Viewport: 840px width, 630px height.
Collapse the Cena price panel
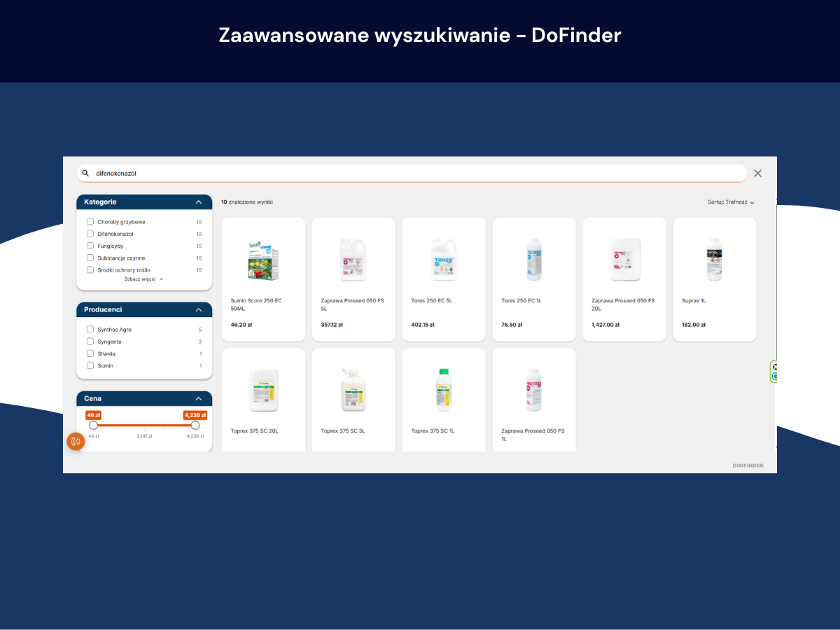point(199,398)
